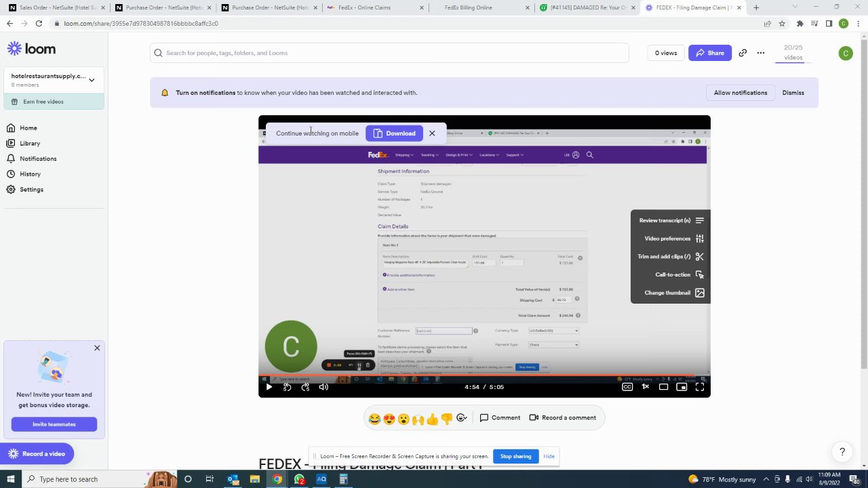Click the video progress bar
868x488 pixels.
tap(484, 375)
